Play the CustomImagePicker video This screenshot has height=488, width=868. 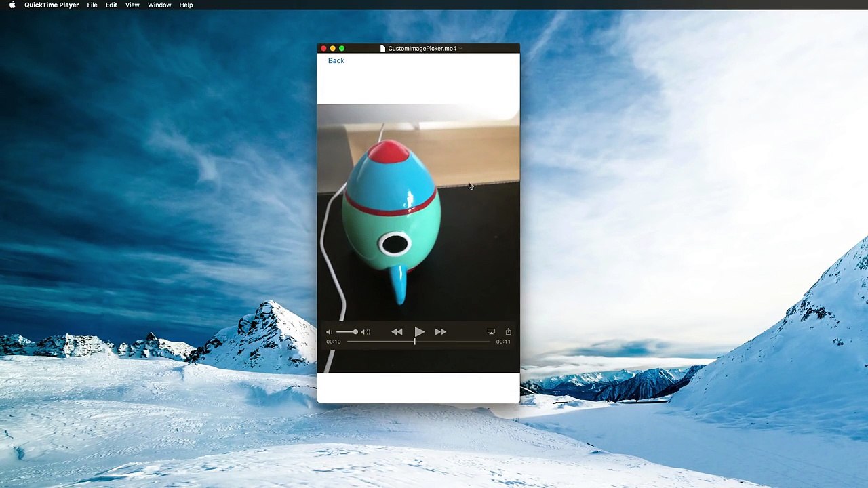(419, 332)
